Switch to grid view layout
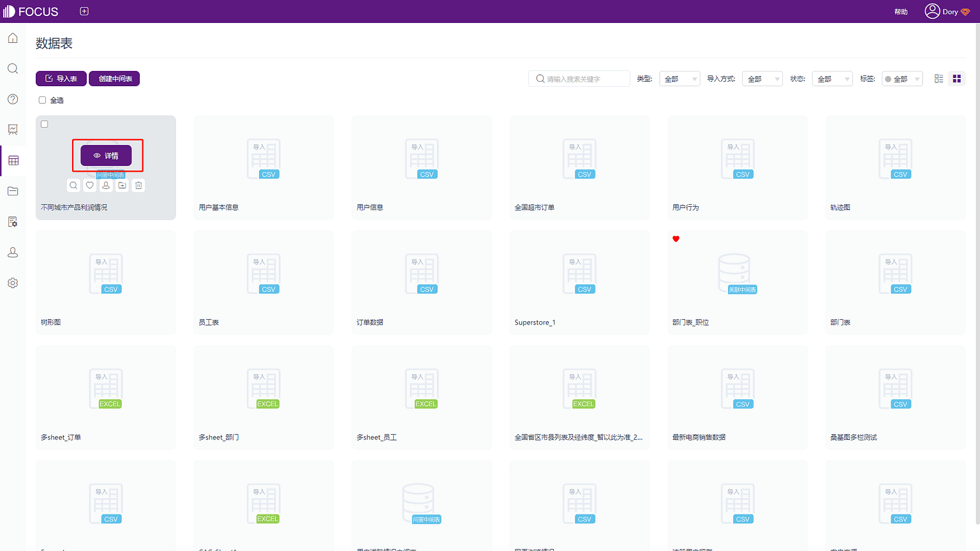Screen dimensions: 980x551 pyautogui.click(x=956, y=79)
